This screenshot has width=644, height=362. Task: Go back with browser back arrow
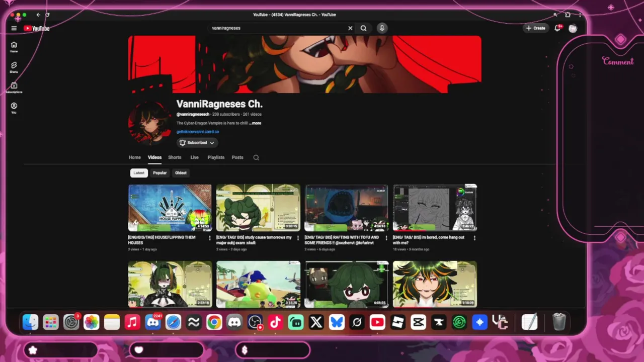coord(38,15)
